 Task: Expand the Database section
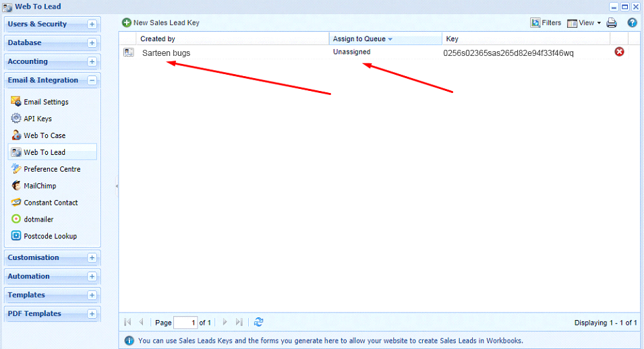[92, 43]
